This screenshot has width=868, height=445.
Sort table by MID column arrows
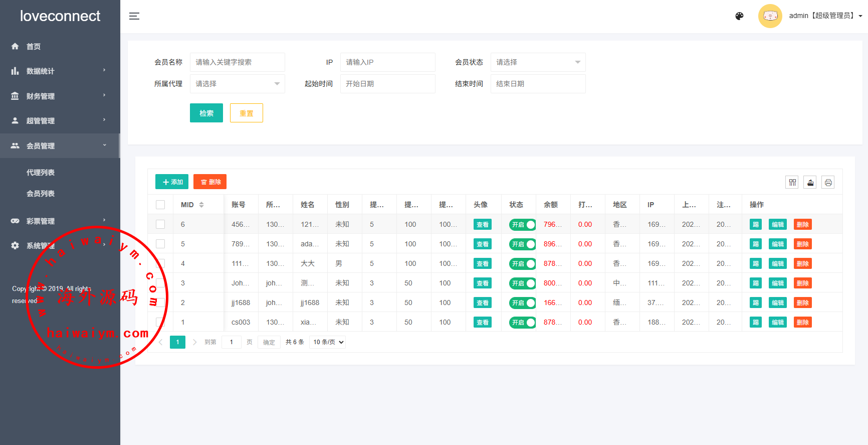[x=201, y=205]
